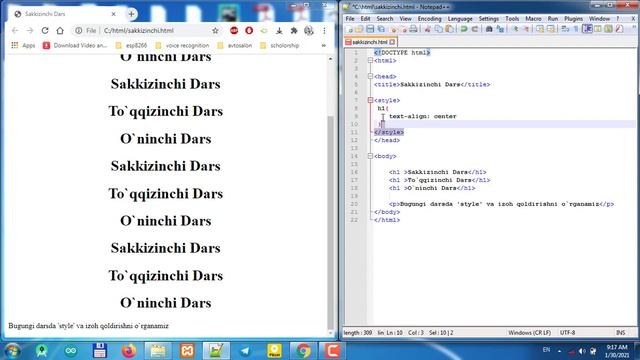Click the green Undo arrow icon

(x=464, y=29)
